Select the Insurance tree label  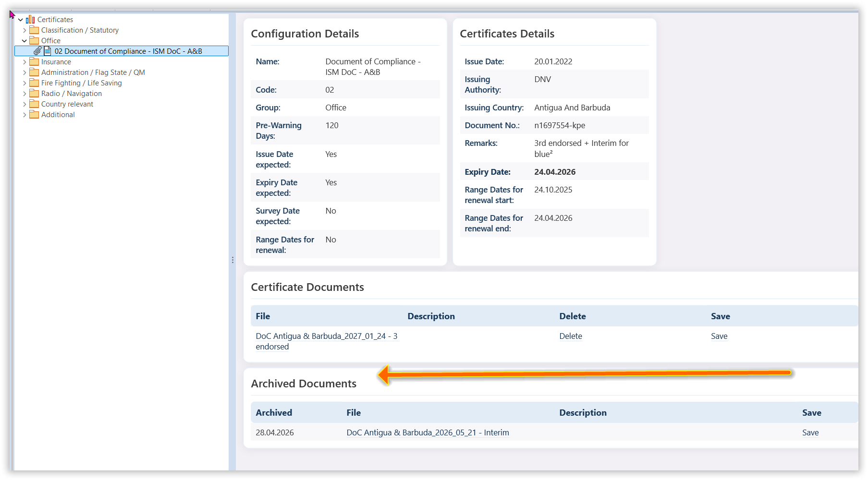point(56,62)
